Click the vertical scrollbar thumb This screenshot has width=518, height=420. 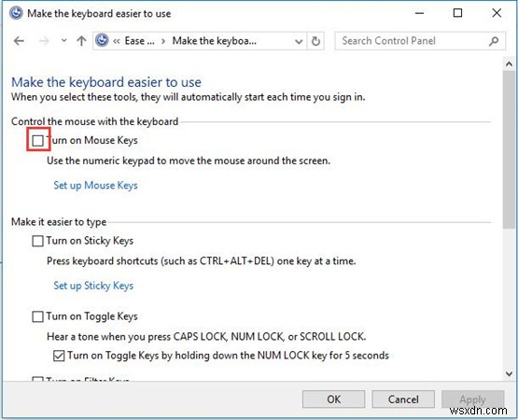(x=509, y=149)
